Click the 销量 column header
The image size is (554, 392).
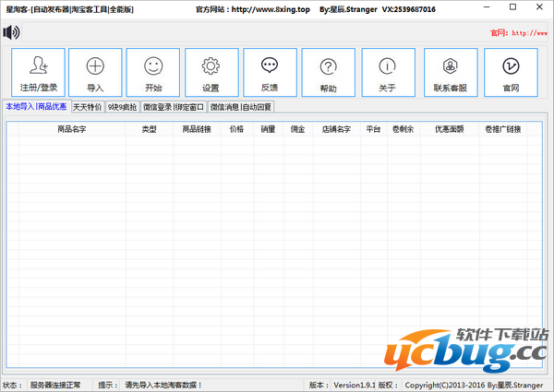tap(268, 130)
